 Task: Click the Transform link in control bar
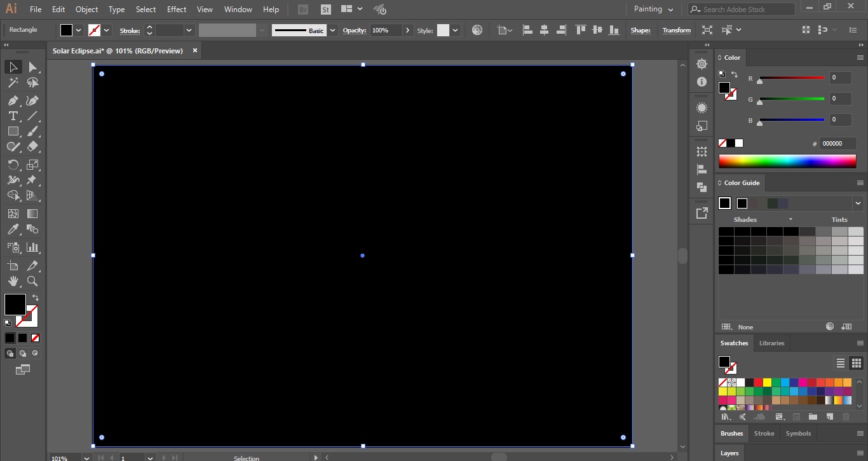pos(676,30)
